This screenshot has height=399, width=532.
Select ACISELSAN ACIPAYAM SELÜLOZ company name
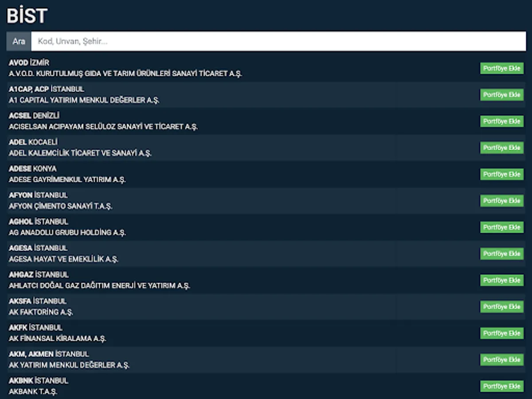pos(103,127)
